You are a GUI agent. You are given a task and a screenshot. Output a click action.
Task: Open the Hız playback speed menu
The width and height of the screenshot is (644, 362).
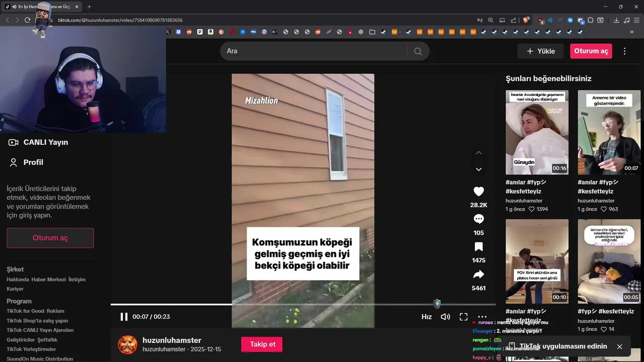pos(427,317)
